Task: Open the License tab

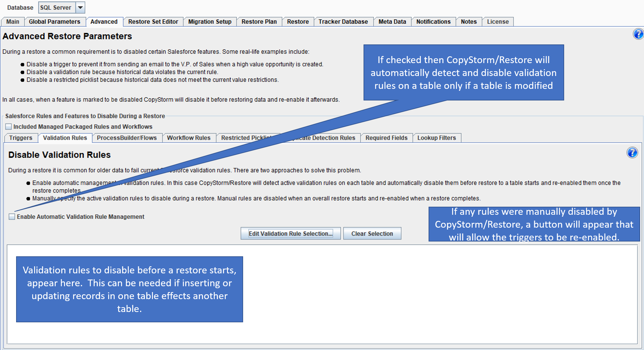Action: (x=498, y=22)
